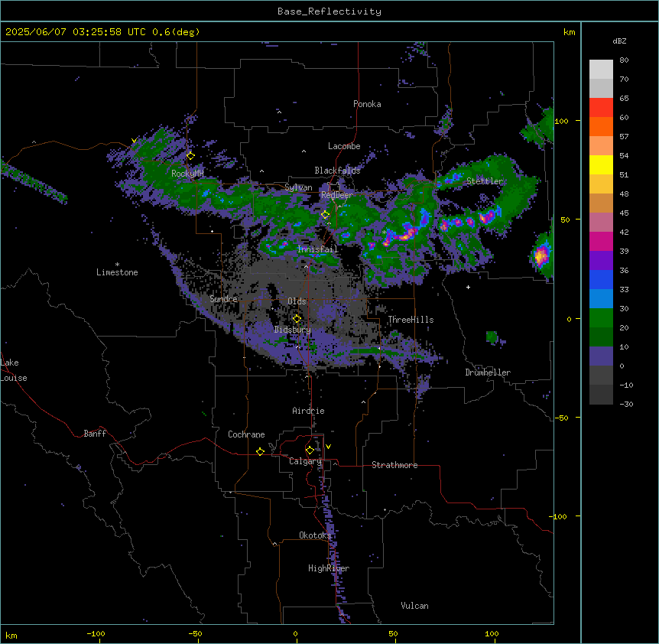Click the Lacombe town label
Viewport: 659px width, 644px height.
tap(344, 146)
